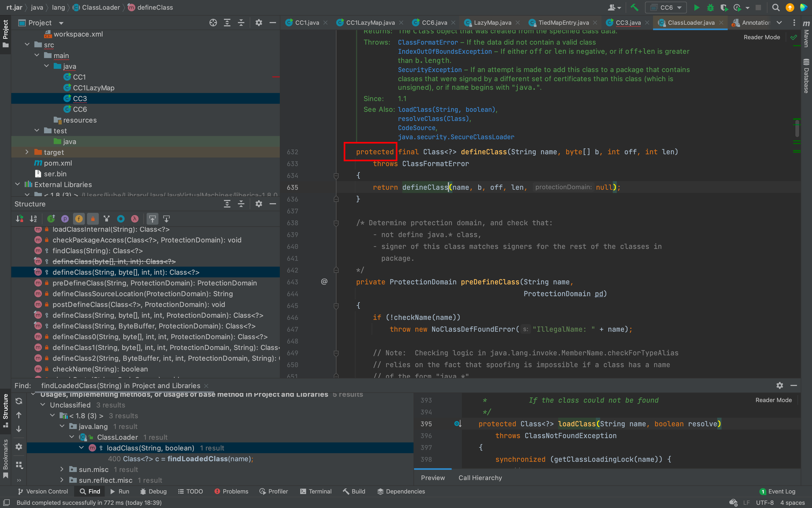The image size is (812, 508).
Task: Expand sun.misc result group
Action: click(x=62, y=469)
